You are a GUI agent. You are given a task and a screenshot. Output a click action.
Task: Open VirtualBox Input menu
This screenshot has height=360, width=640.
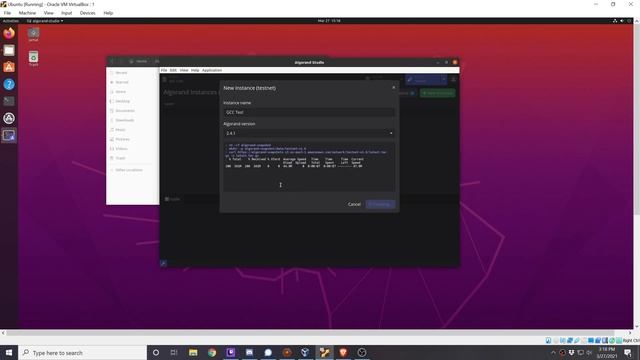pos(67,13)
